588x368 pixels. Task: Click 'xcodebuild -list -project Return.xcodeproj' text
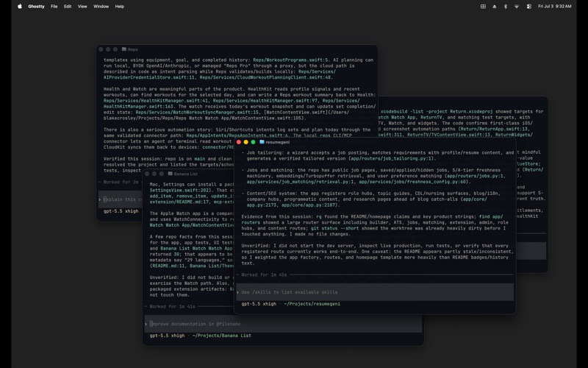pyautogui.click(x=437, y=112)
